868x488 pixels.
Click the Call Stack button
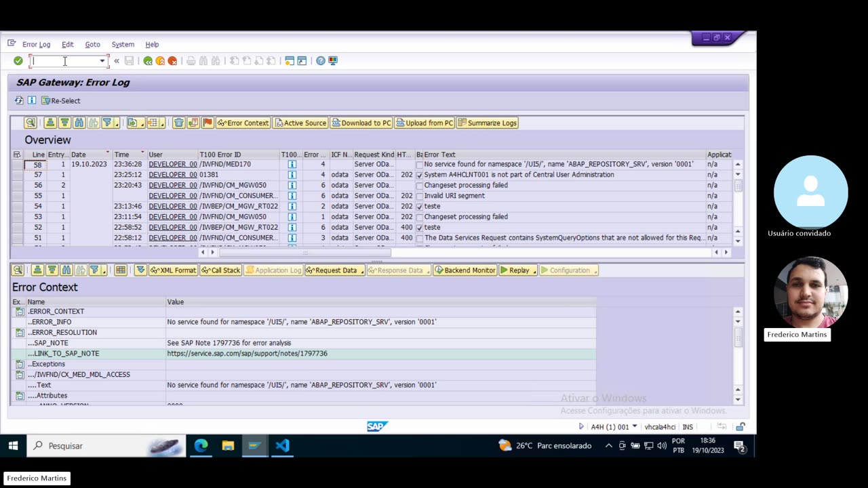pyautogui.click(x=220, y=270)
